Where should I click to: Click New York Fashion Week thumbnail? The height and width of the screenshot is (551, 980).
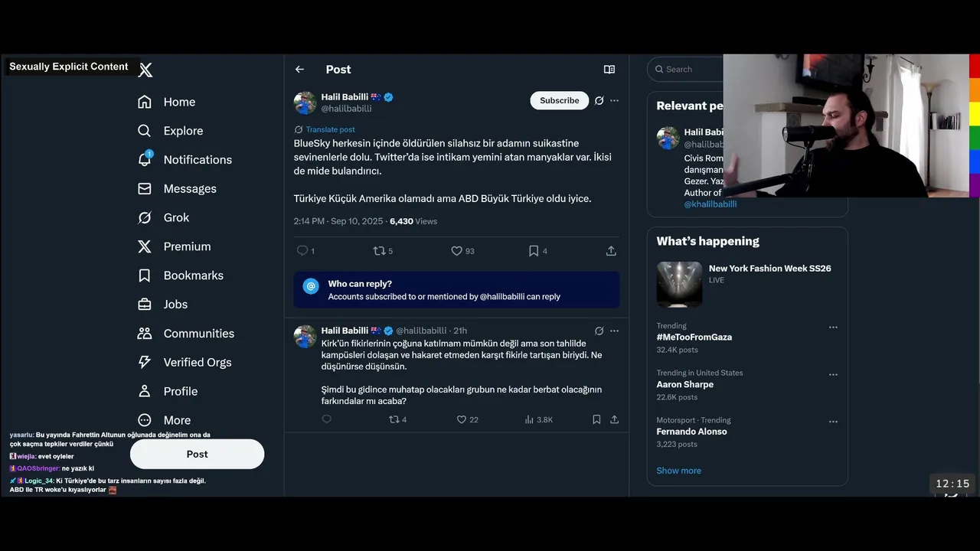coord(679,285)
